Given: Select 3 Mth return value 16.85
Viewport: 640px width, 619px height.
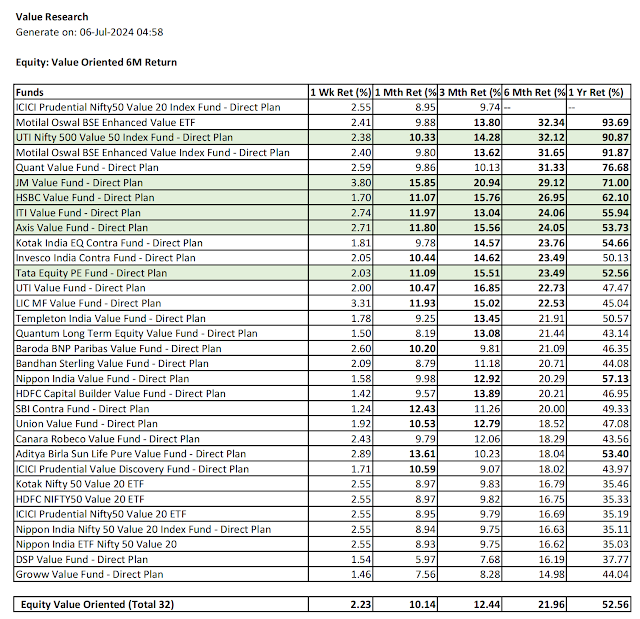Looking at the screenshot, I should click(487, 288).
